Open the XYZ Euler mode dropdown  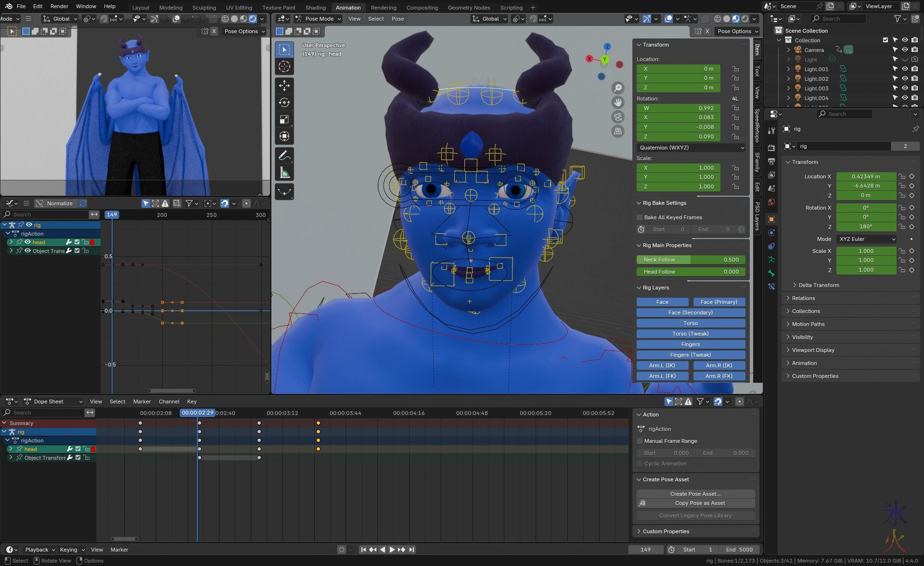(866, 239)
